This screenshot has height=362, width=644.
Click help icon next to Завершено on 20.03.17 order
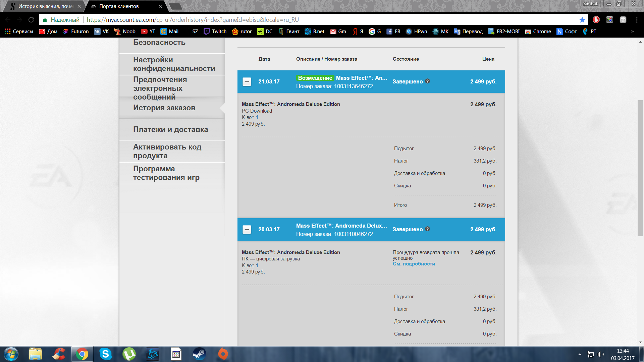click(x=427, y=229)
